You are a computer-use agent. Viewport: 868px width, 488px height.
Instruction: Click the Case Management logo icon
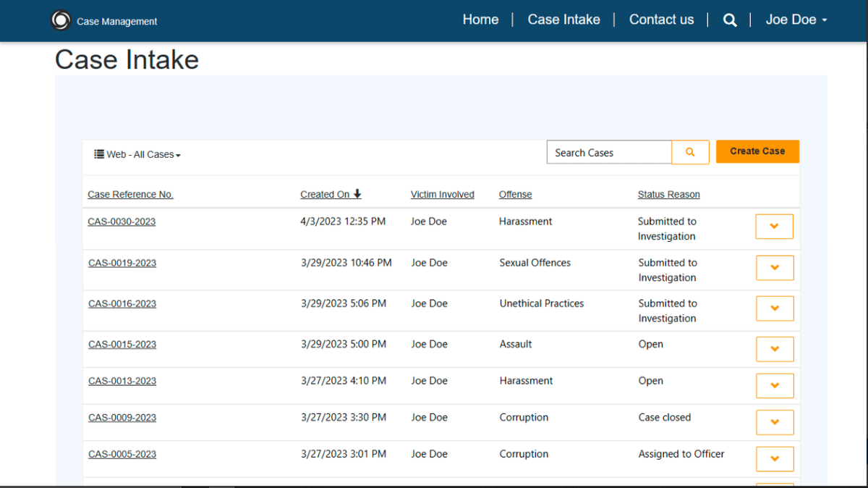click(x=61, y=20)
